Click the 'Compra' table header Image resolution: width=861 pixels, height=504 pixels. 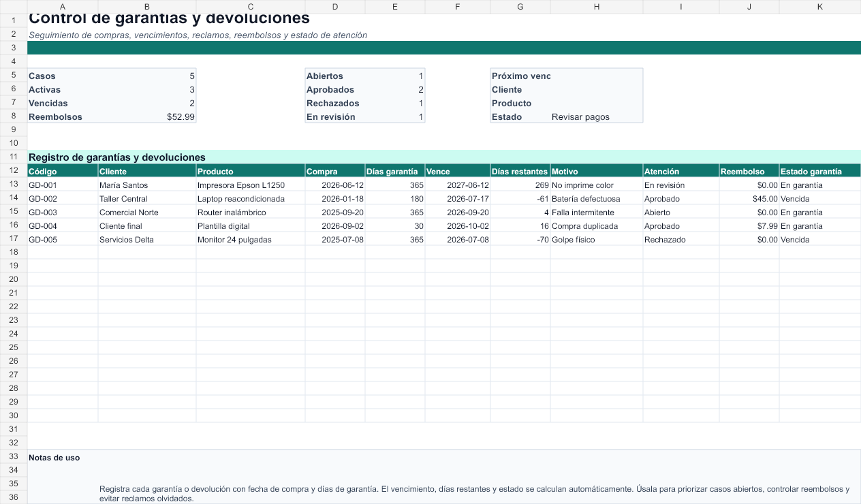coord(335,171)
